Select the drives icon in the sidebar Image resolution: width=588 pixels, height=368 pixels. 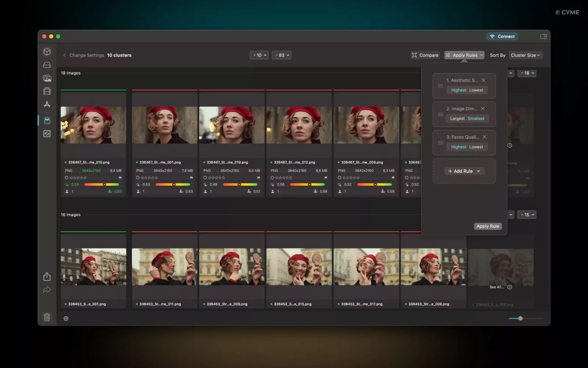[x=47, y=65]
